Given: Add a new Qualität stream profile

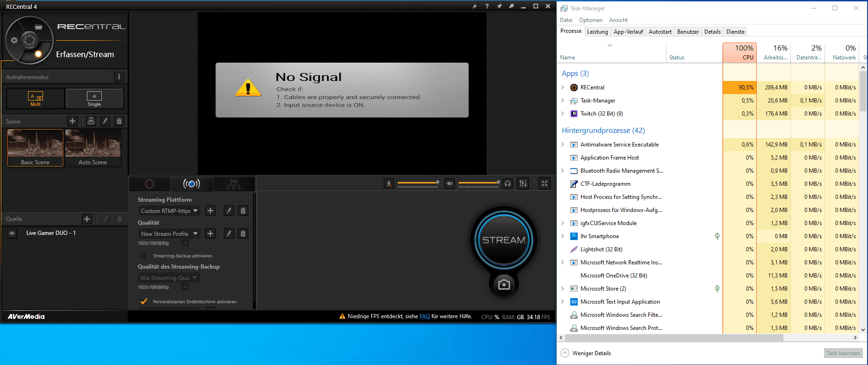Looking at the screenshot, I should 210,234.
